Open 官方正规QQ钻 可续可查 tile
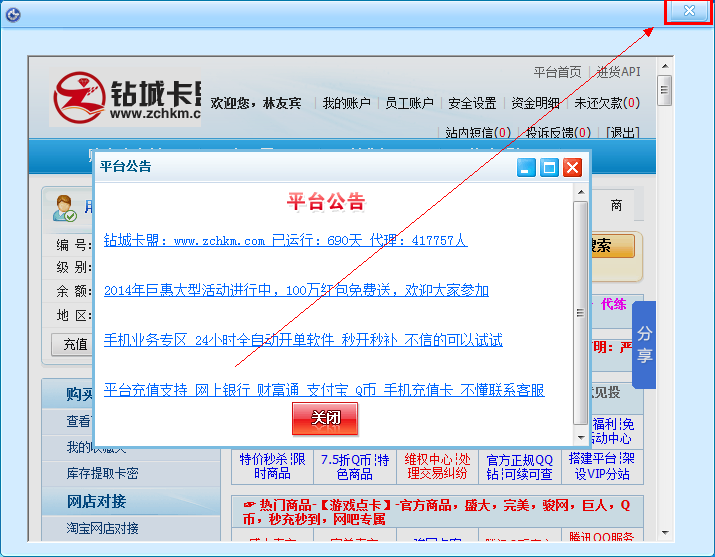The height and width of the screenshot is (557, 715). tap(520, 467)
